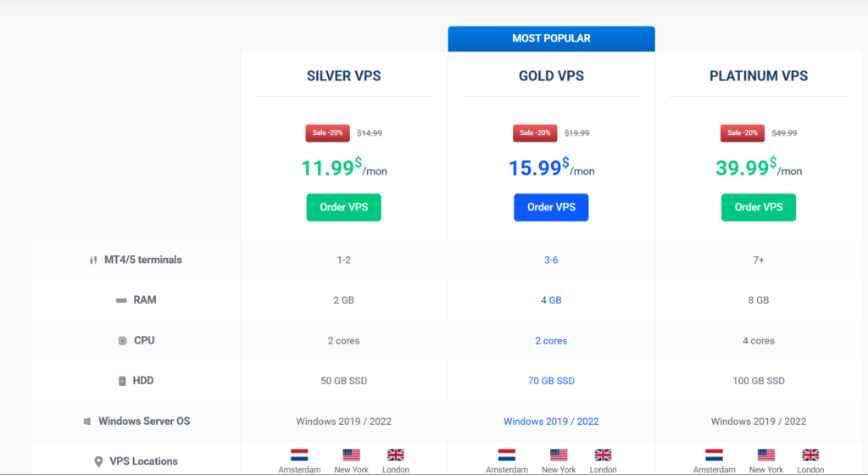Click the Platinum VPS Sale -20% badge
This screenshot has height=475, width=868.
[743, 133]
